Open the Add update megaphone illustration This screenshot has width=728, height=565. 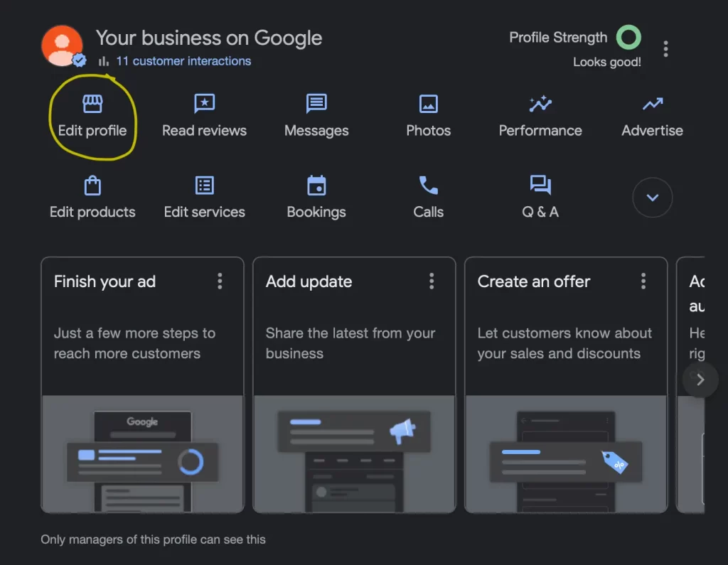(354, 453)
